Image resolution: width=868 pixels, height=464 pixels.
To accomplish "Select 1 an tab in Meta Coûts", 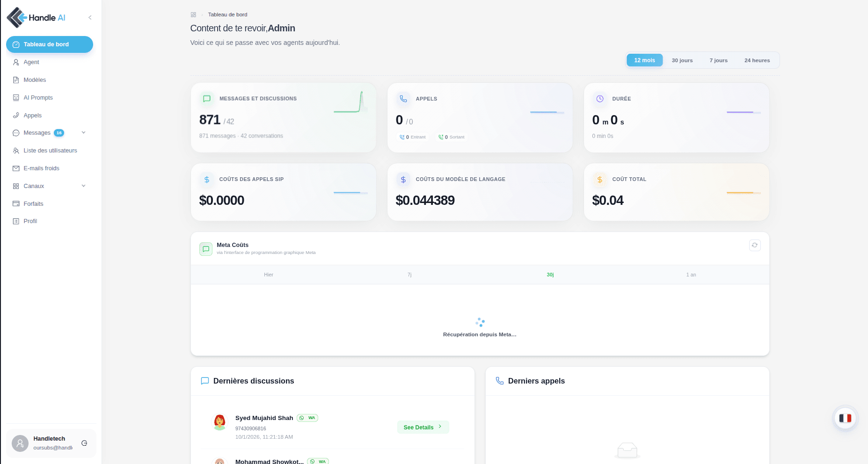I will coord(691,275).
